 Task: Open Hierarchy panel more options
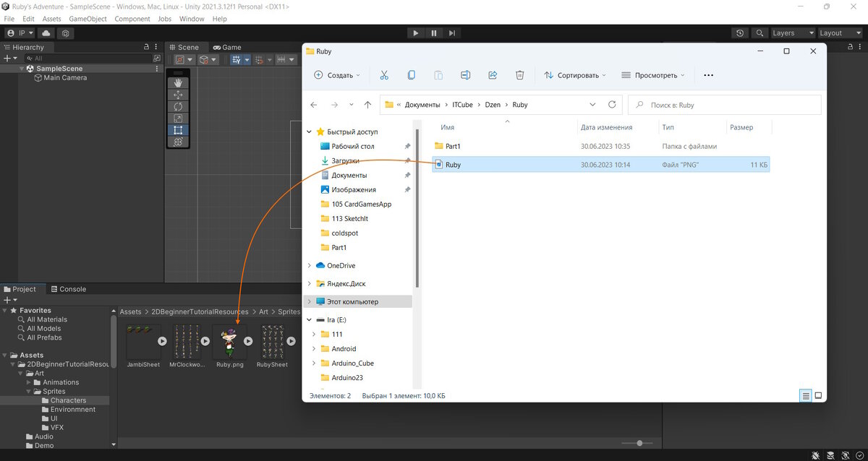(x=157, y=47)
